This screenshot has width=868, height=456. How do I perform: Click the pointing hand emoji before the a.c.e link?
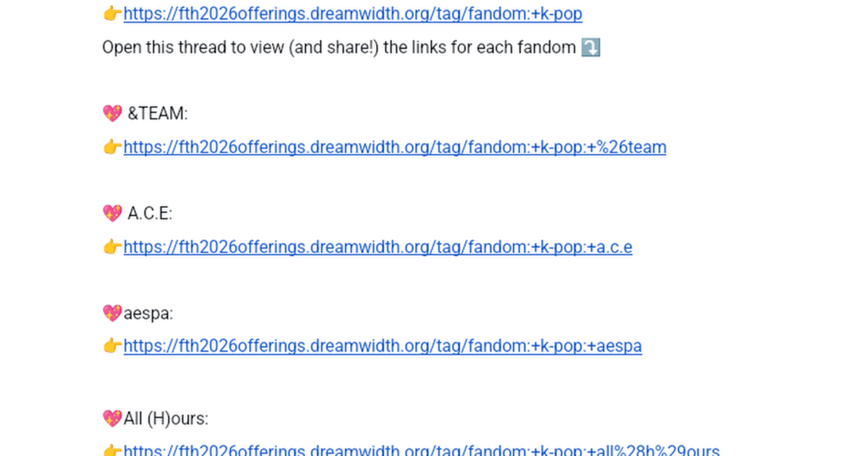[x=112, y=247]
